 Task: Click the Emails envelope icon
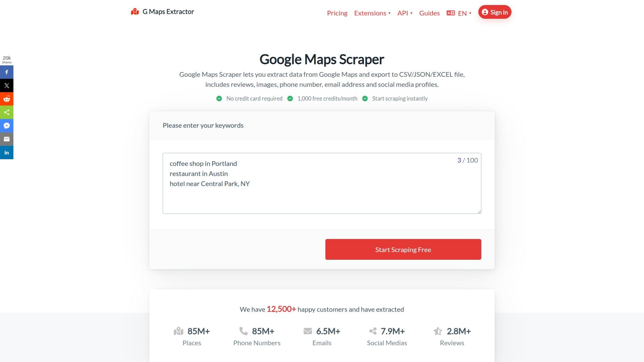point(308,331)
